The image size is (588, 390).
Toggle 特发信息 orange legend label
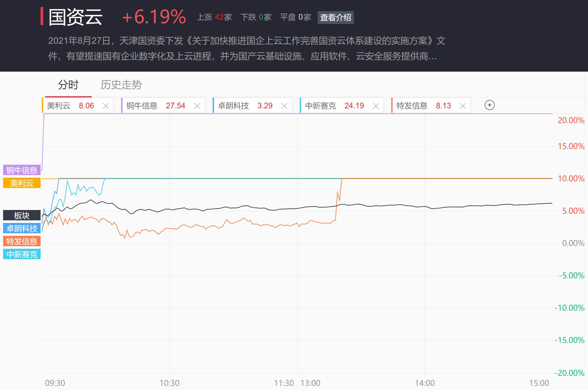point(22,241)
